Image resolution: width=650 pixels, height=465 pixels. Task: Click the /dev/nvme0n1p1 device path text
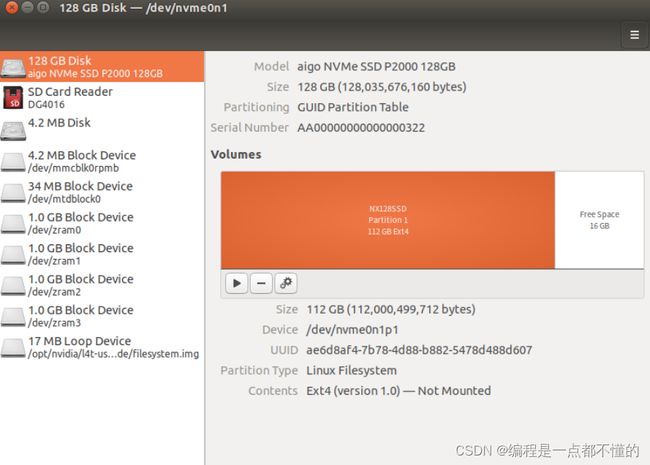(352, 330)
